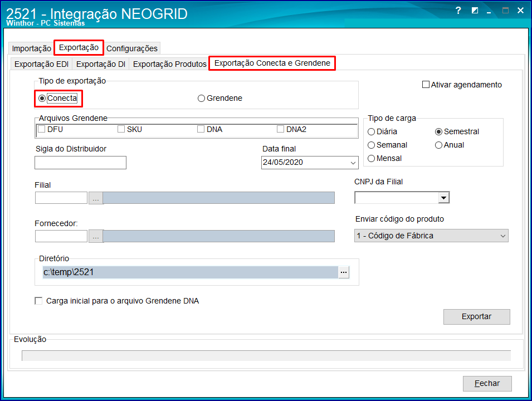Focus the Filial code input field
Screen dimensions: 532x401
[61, 198]
